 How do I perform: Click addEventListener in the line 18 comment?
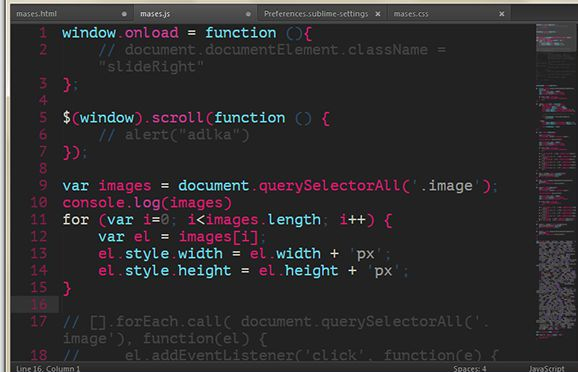tap(222, 355)
